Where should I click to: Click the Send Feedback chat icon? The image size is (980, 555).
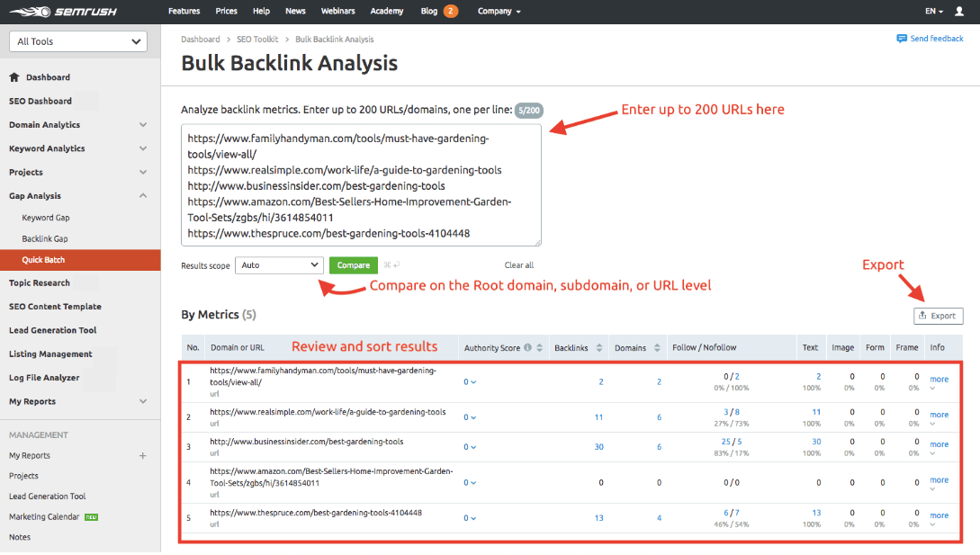[x=902, y=38]
